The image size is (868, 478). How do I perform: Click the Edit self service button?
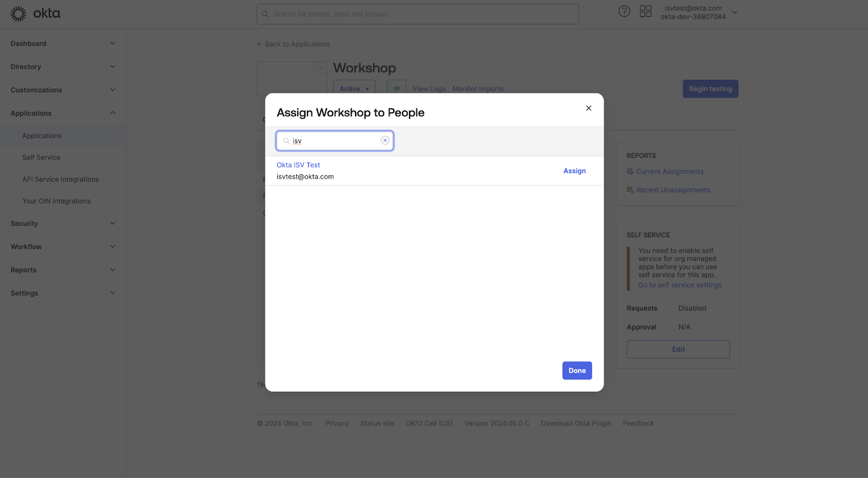pyautogui.click(x=678, y=349)
